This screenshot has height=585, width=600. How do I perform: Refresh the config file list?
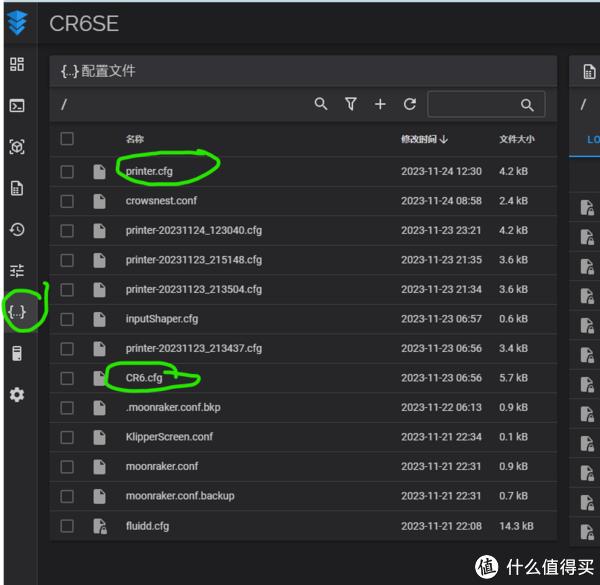(410, 104)
